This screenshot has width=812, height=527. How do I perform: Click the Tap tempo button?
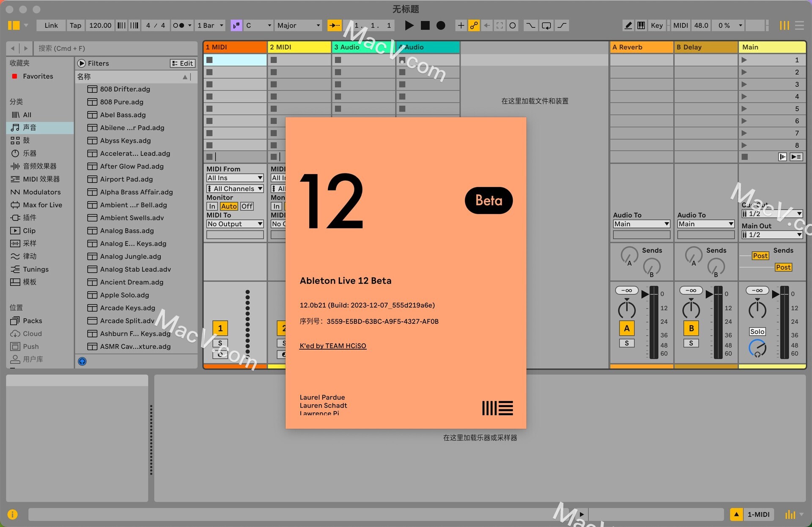[75, 25]
